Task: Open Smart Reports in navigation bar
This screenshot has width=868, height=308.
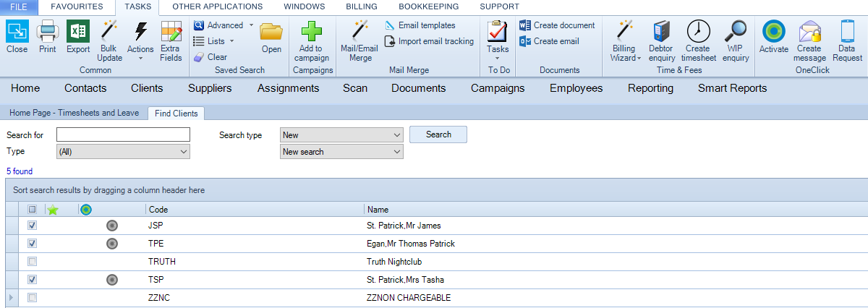Action: [x=732, y=88]
